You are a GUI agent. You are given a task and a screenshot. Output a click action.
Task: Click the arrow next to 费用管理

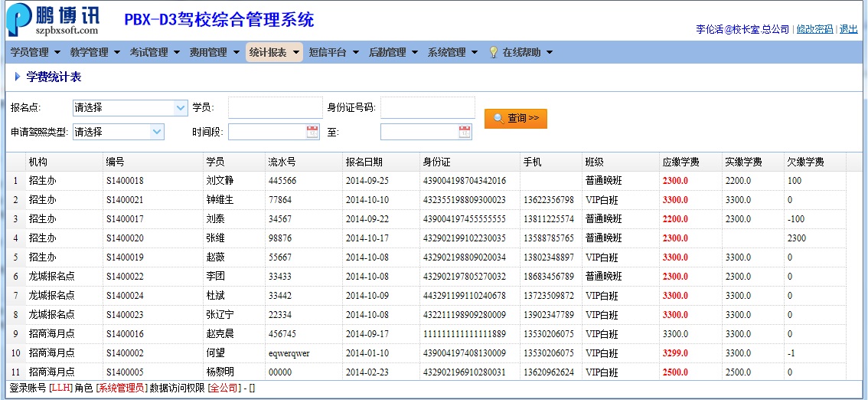(x=236, y=53)
